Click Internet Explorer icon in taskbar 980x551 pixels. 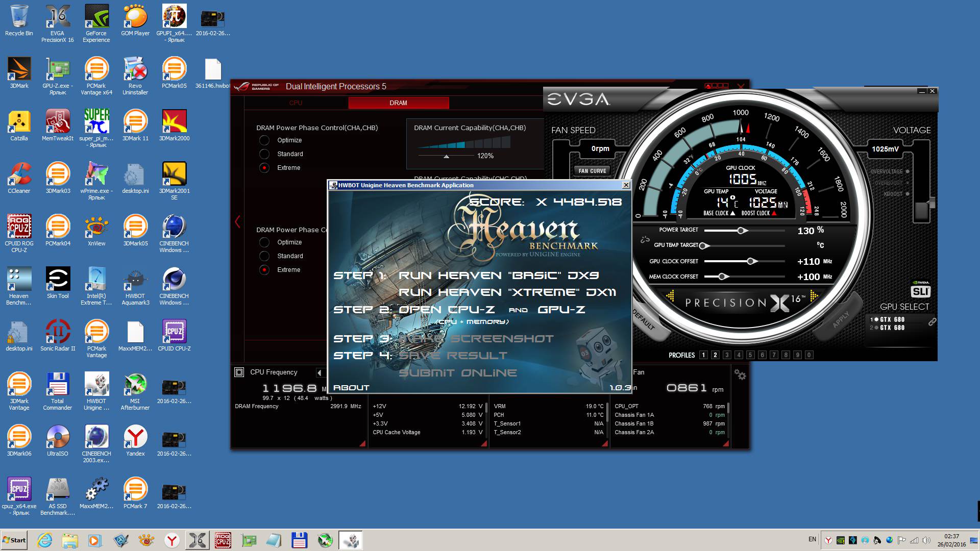(x=45, y=540)
